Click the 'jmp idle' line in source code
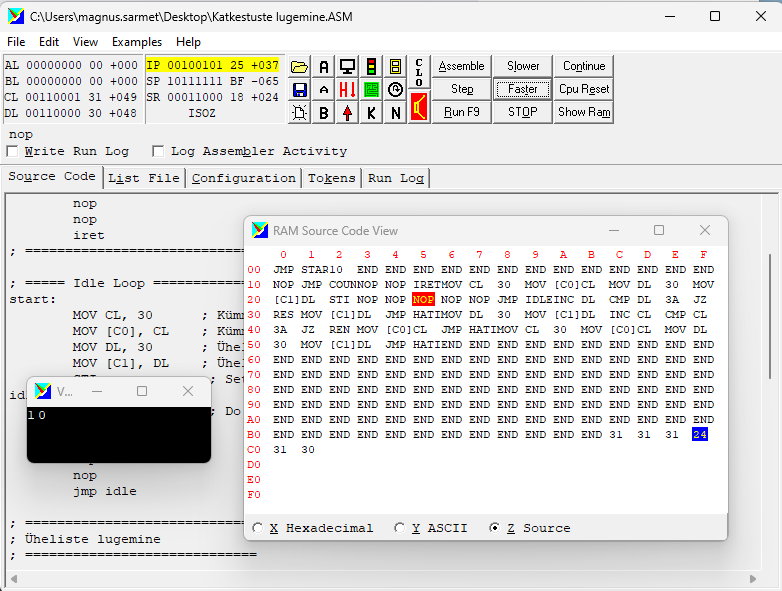The image size is (782, 591). (x=105, y=491)
